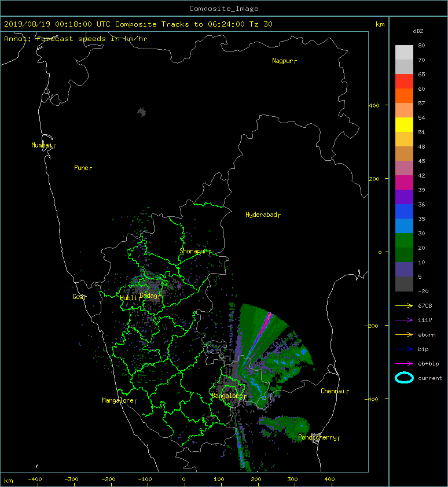Pick the yellow 51 dBZ color swatch
448x487 pixels.
click(x=404, y=124)
